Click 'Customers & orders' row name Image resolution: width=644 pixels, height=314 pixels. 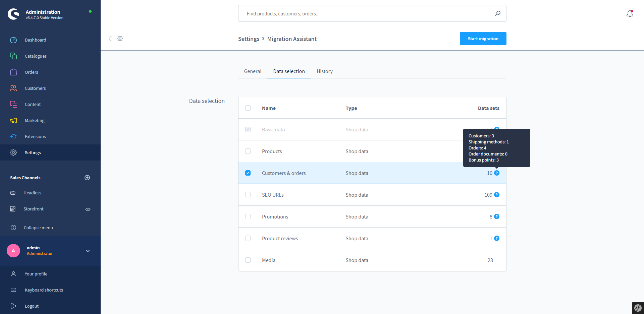(284, 173)
